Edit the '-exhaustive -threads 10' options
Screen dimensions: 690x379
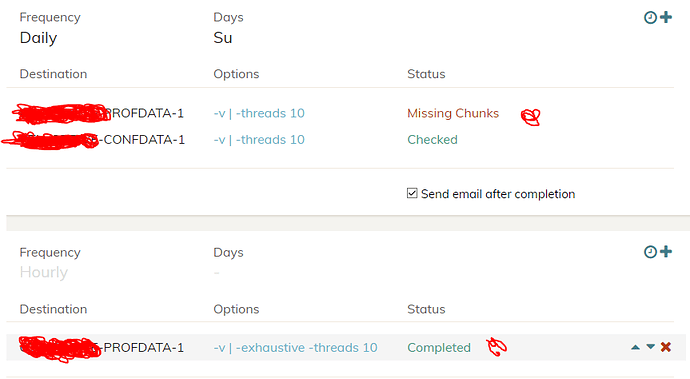[x=295, y=348]
